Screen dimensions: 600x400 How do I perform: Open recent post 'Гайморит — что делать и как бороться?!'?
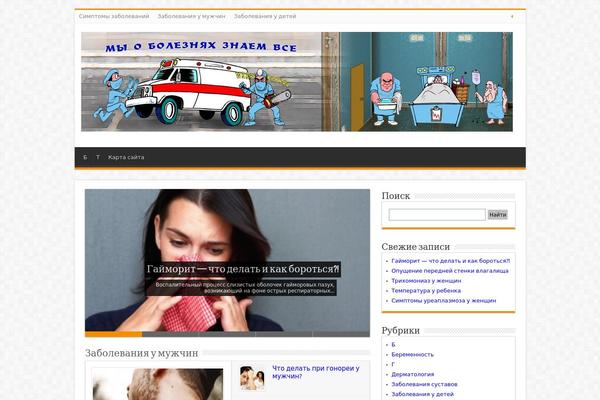click(x=450, y=261)
